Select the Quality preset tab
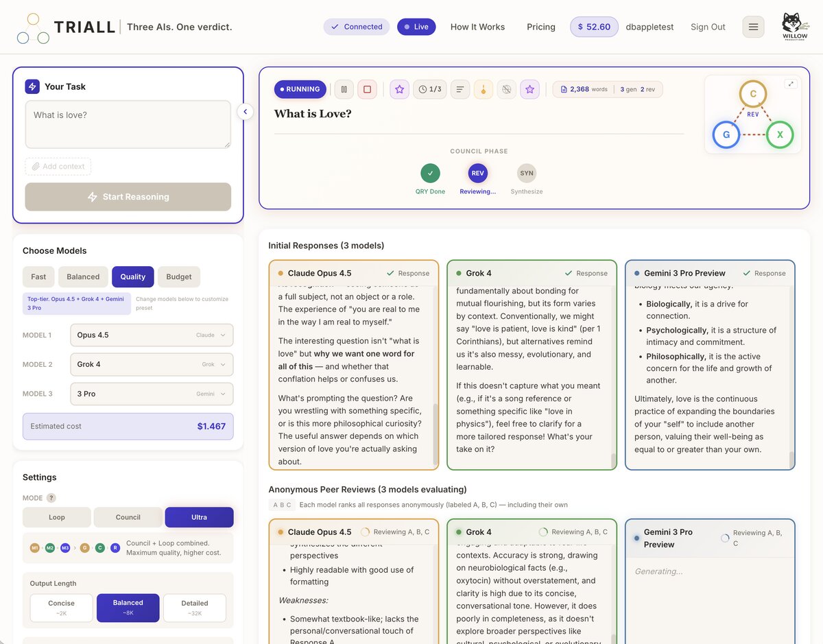Image resolution: width=823 pixels, height=644 pixels. tap(133, 276)
